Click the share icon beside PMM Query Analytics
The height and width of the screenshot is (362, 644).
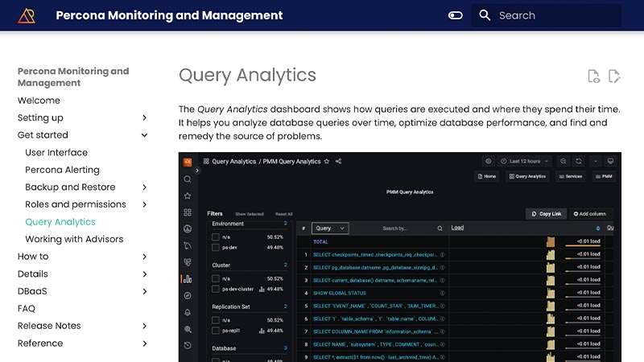339,161
